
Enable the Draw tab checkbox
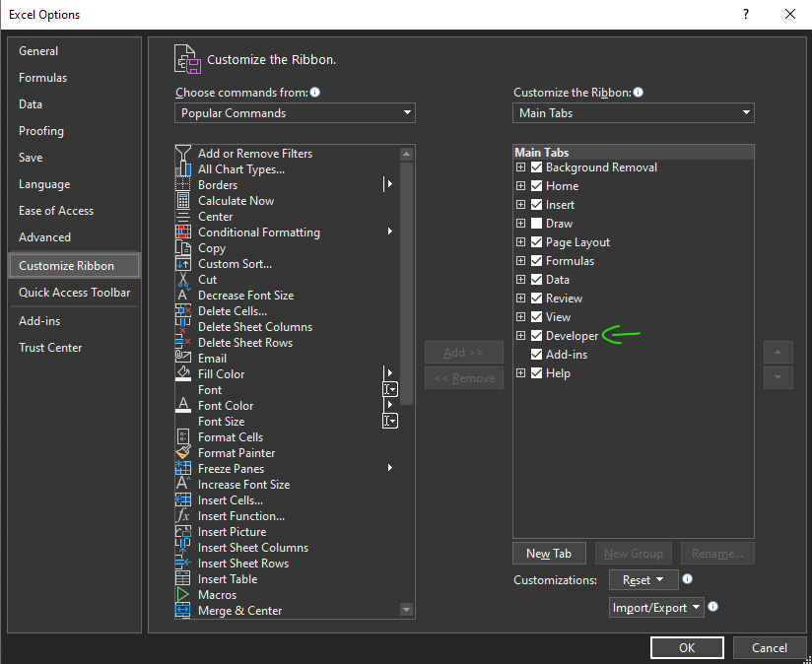tap(536, 223)
